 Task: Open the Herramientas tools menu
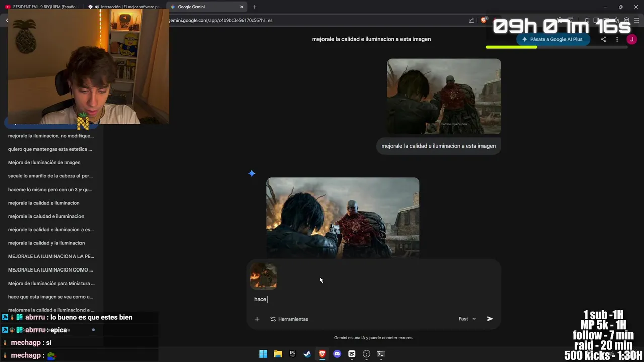coord(289,319)
